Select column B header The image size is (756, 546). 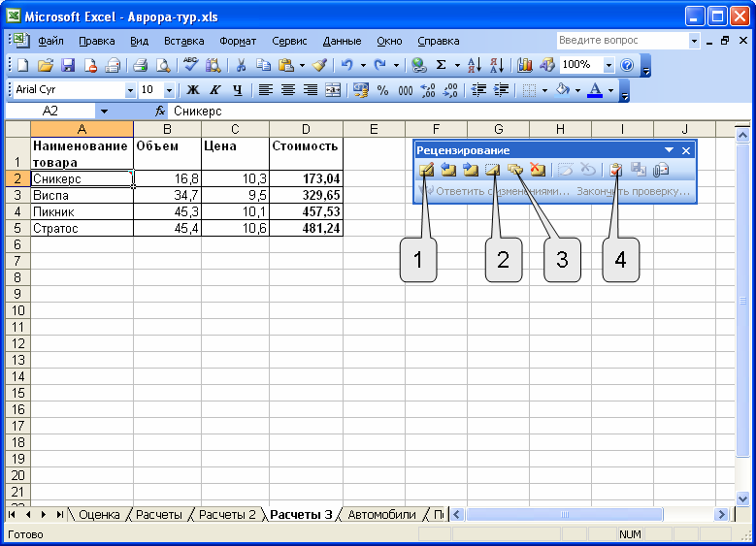click(167, 129)
